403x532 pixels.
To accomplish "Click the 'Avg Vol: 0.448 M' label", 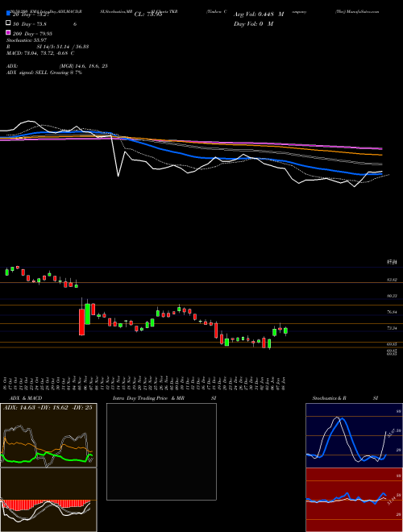I will click(259, 15).
